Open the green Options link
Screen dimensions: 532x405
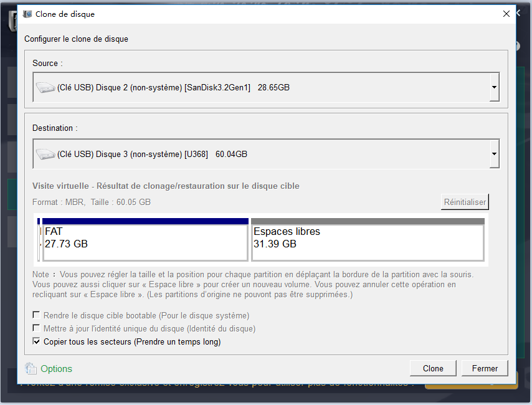click(57, 369)
